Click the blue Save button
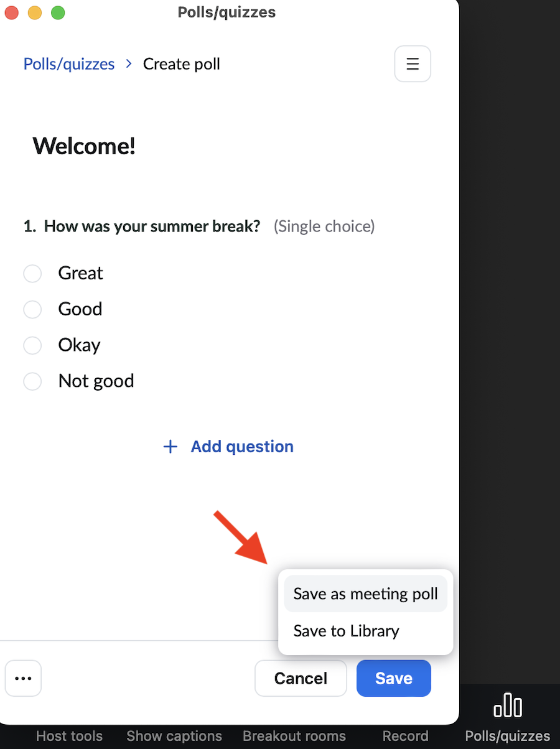Viewport: 560px width, 749px height. point(393,678)
